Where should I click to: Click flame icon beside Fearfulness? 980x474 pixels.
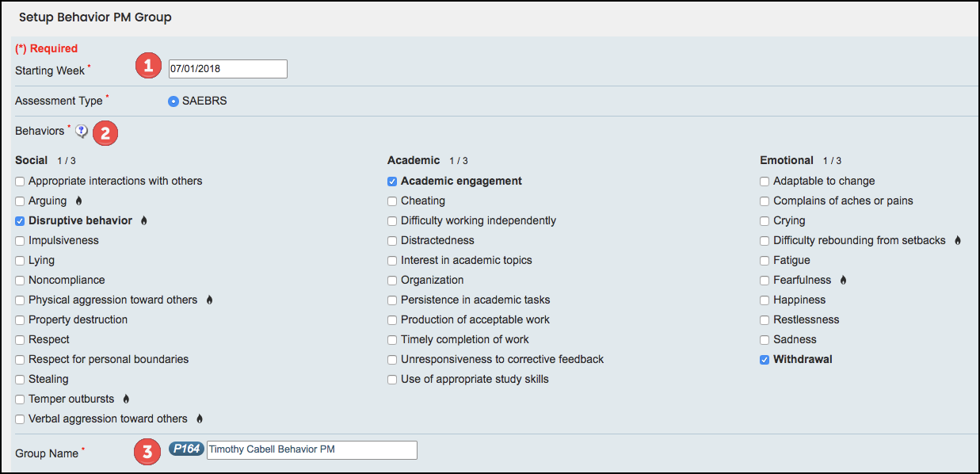(x=843, y=280)
